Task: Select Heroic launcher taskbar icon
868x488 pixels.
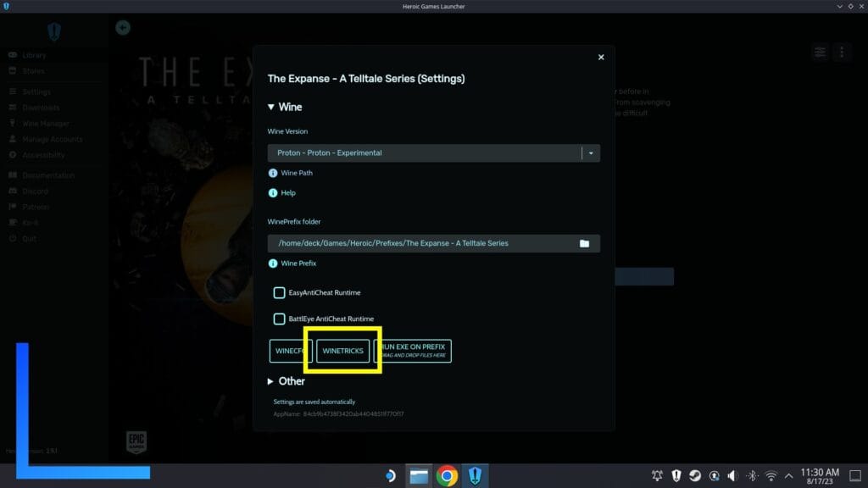Action: [x=475, y=476]
